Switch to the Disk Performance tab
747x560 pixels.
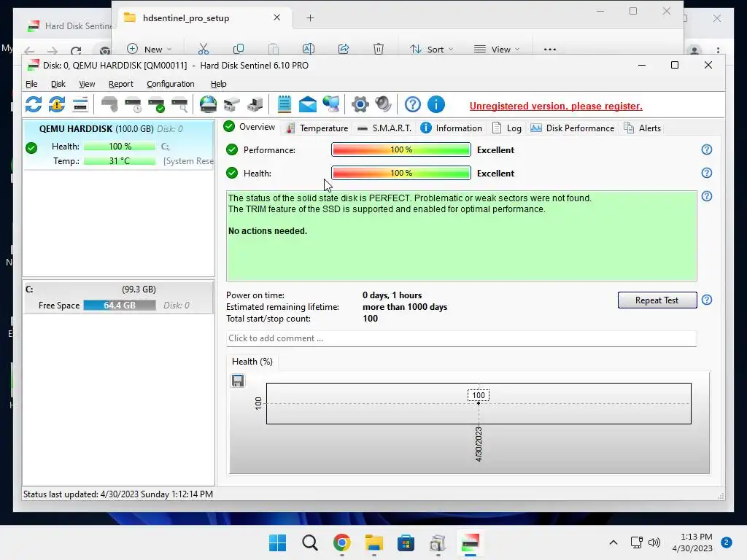point(573,128)
